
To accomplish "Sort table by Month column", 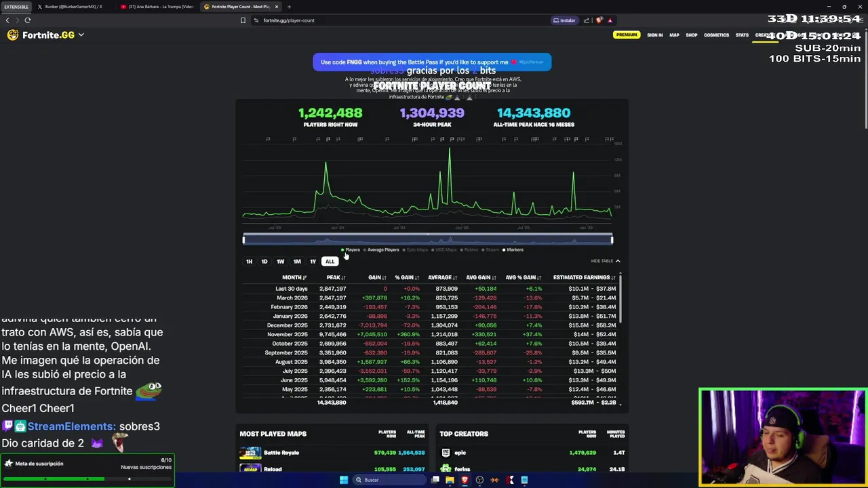I will [x=294, y=277].
